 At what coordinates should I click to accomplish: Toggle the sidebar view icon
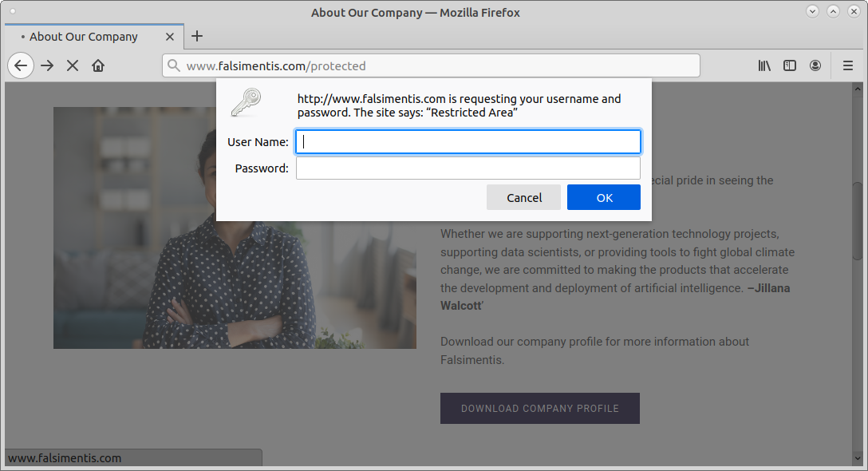coord(789,66)
